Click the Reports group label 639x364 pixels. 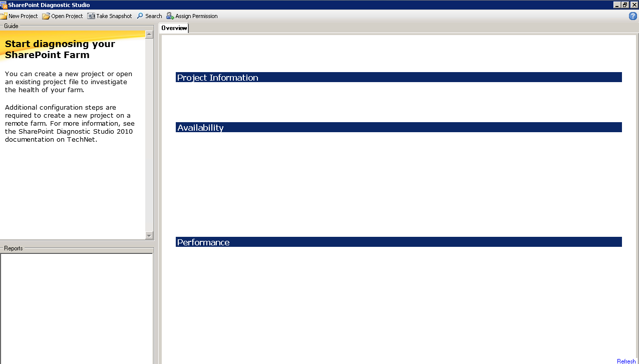(14, 248)
